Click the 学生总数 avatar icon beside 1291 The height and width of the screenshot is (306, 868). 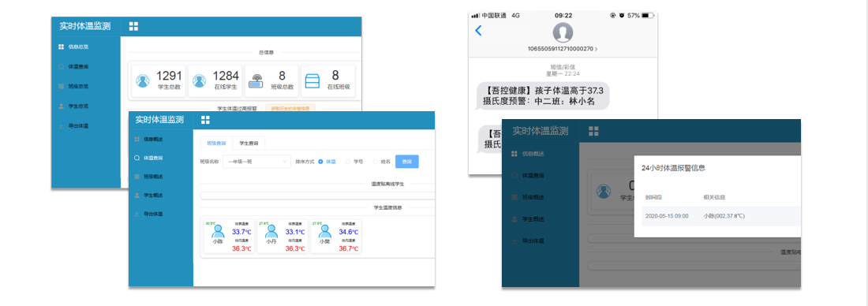[x=142, y=80]
